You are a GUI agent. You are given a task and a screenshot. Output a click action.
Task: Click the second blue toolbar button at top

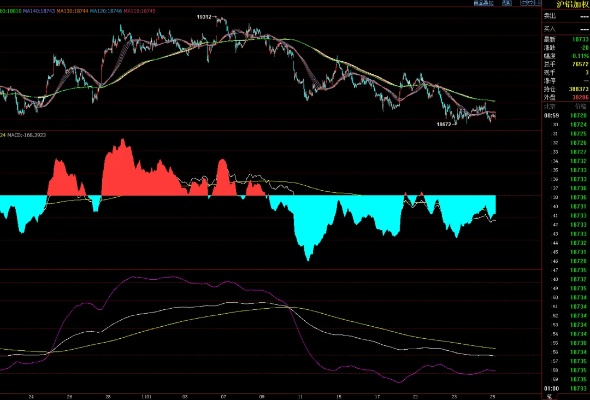(507, 3)
